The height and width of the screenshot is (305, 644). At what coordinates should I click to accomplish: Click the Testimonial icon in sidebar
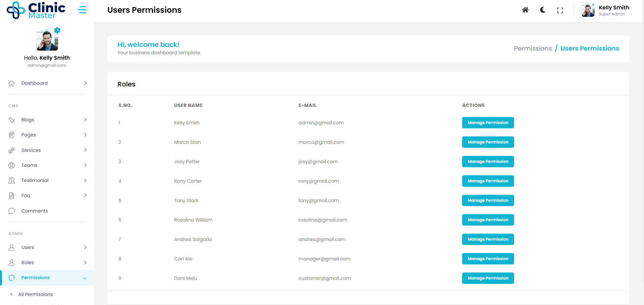point(12,181)
